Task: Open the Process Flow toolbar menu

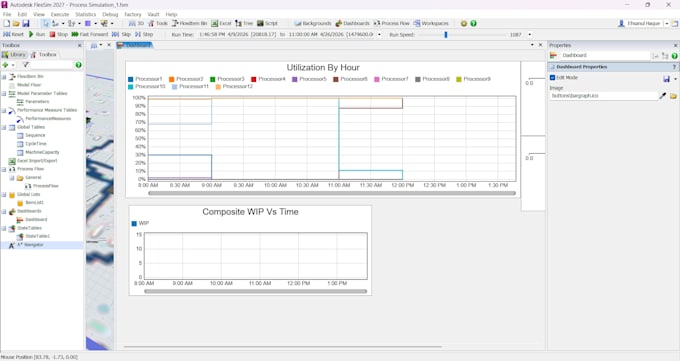Action: point(392,23)
